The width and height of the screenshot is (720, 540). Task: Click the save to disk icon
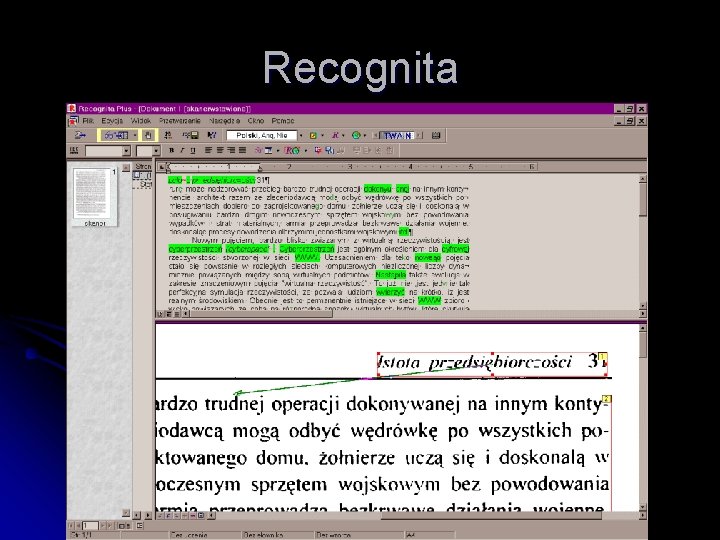191,135
